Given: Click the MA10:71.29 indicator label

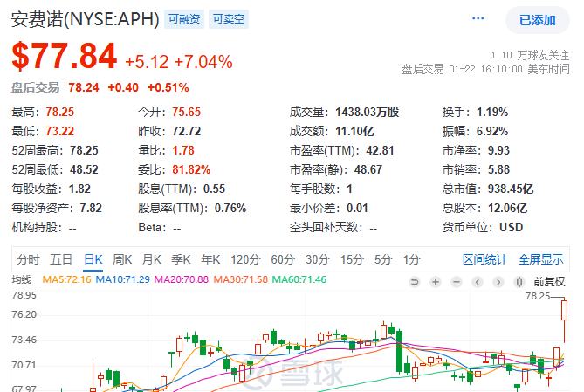Looking at the screenshot, I should (122, 279).
